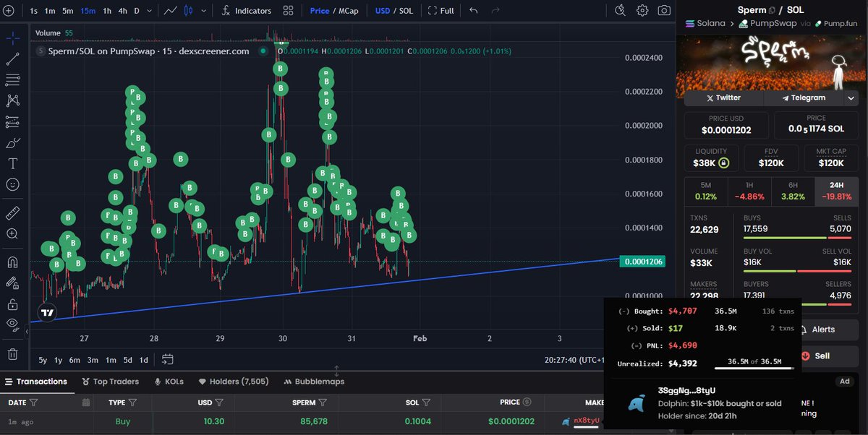The image size is (868, 435).
Task: Select the 1h timeframe
Action: tap(107, 11)
